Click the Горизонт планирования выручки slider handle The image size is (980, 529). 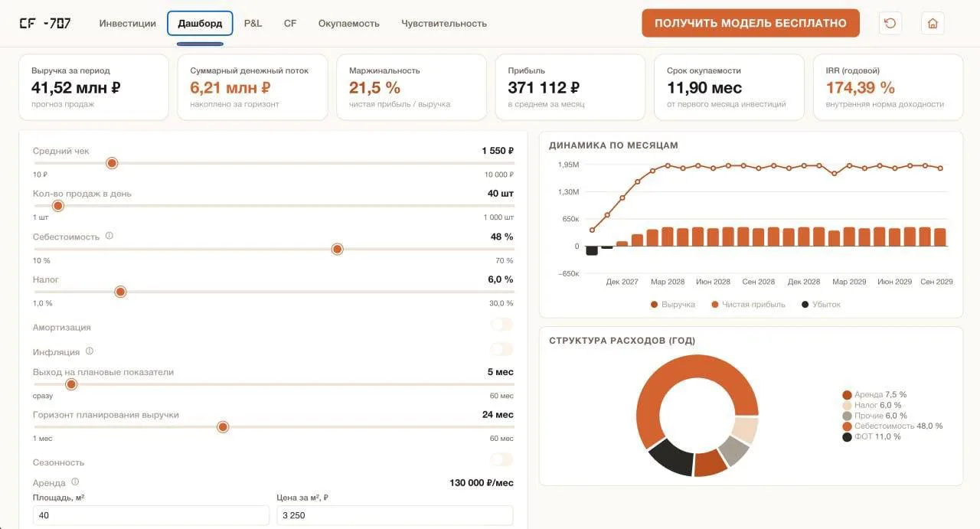pyautogui.click(x=223, y=427)
